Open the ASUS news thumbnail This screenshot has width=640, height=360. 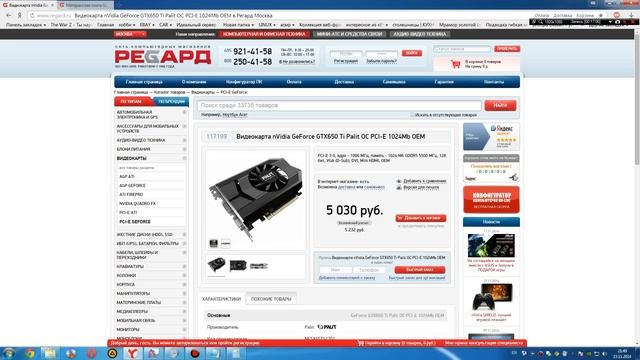491,245
